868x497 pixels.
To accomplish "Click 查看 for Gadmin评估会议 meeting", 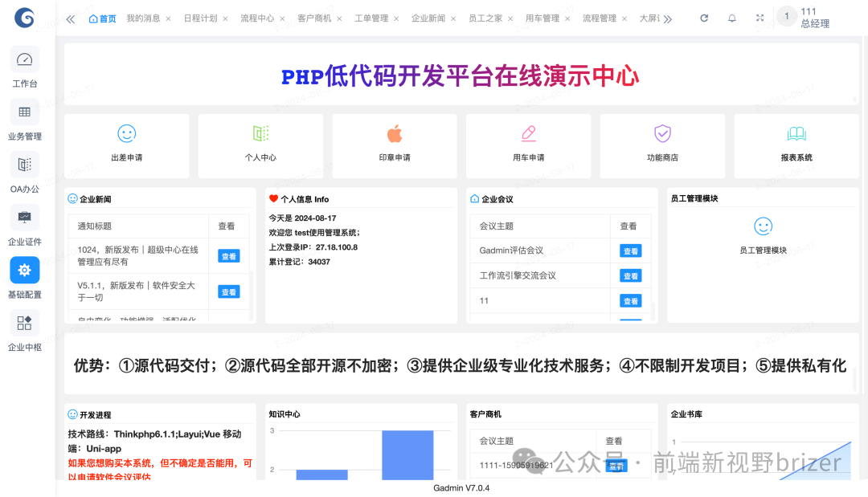I will coord(630,251).
